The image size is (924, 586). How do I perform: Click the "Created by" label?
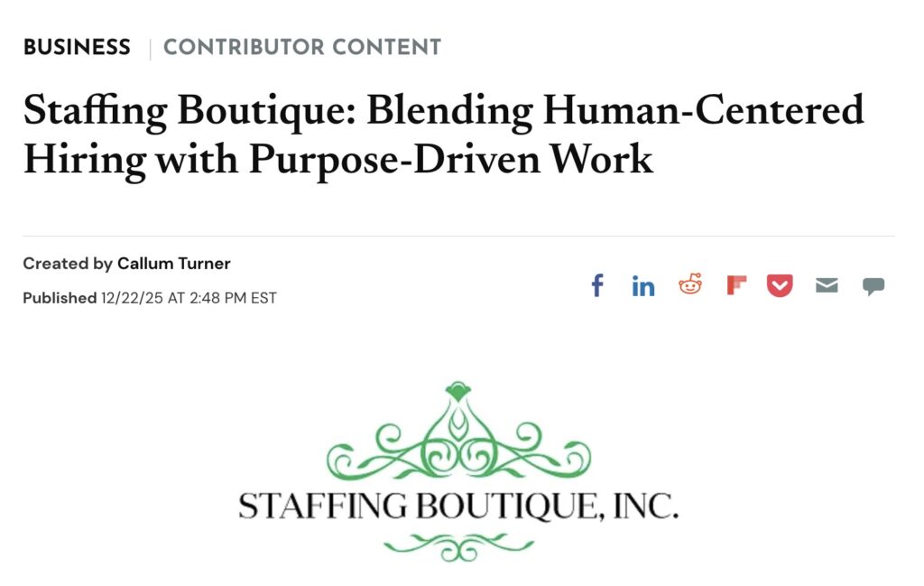pyautogui.click(x=68, y=264)
